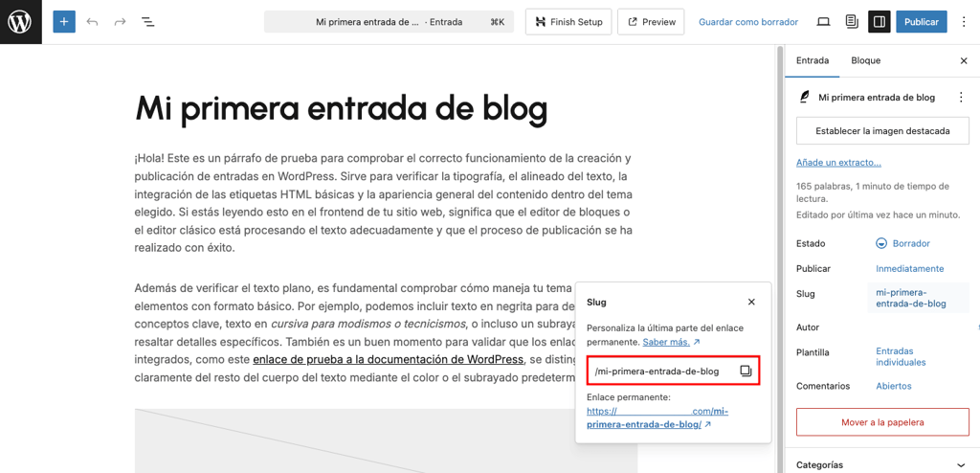Open the device preview laptop icon
This screenshot has height=473, width=980.
click(x=824, y=22)
